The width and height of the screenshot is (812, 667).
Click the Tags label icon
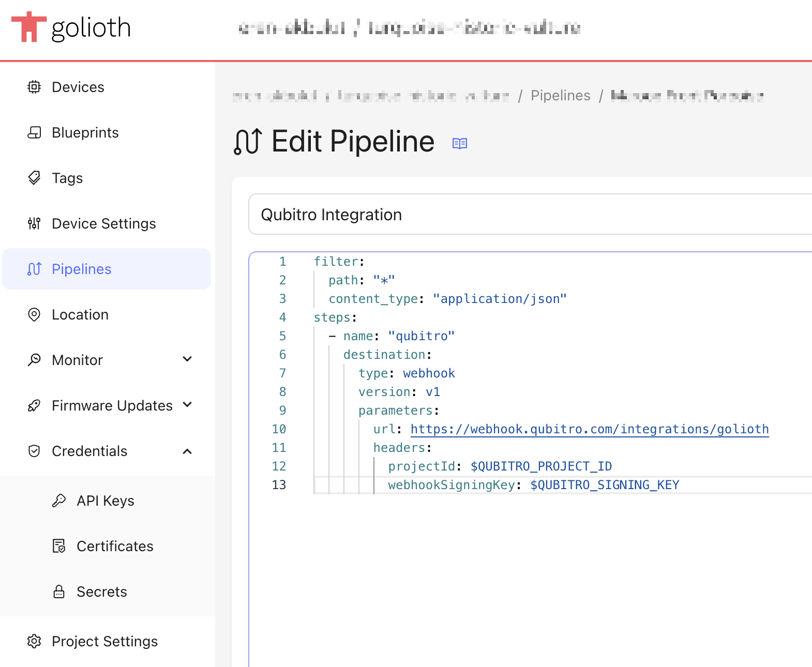tap(34, 178)
